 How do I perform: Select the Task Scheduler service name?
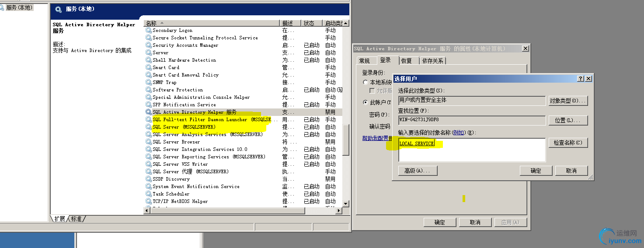(171, 194)
